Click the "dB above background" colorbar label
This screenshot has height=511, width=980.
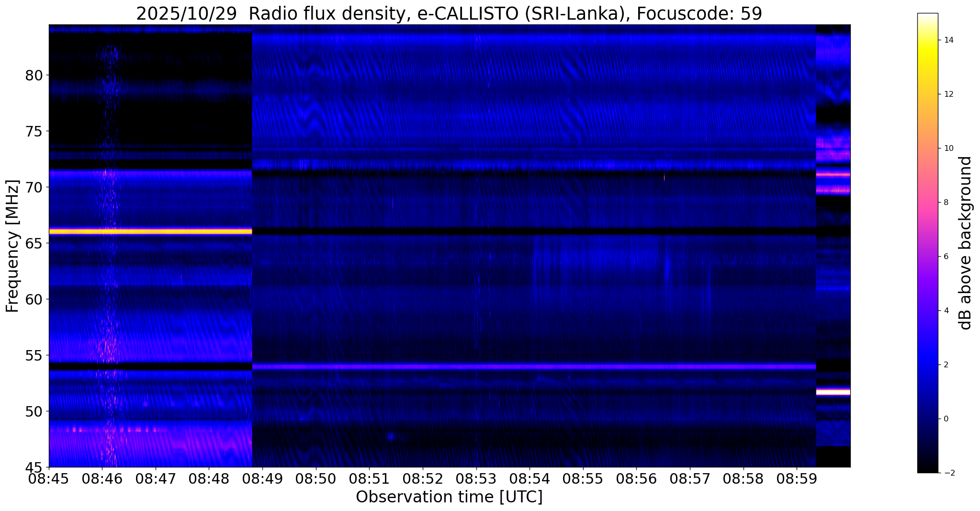click(x=966, y=243)
